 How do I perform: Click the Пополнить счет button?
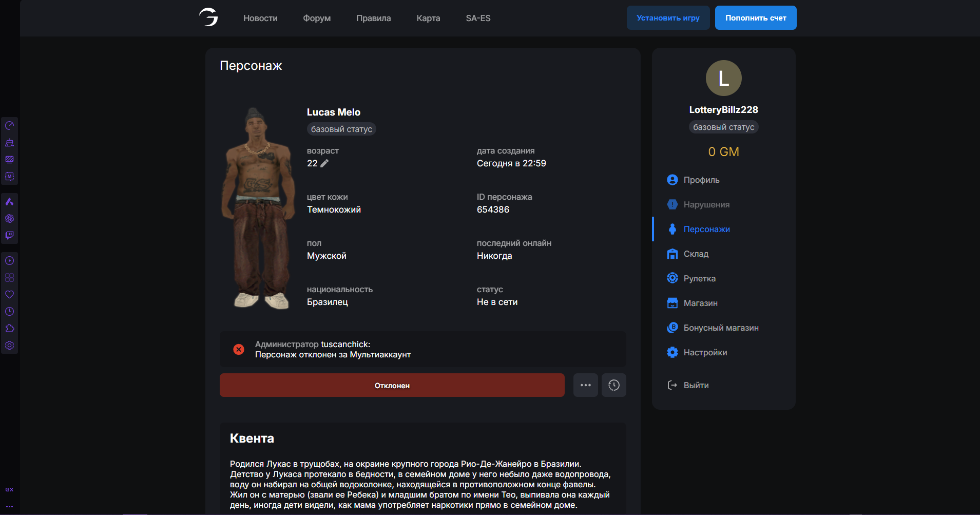click(756, 17)
